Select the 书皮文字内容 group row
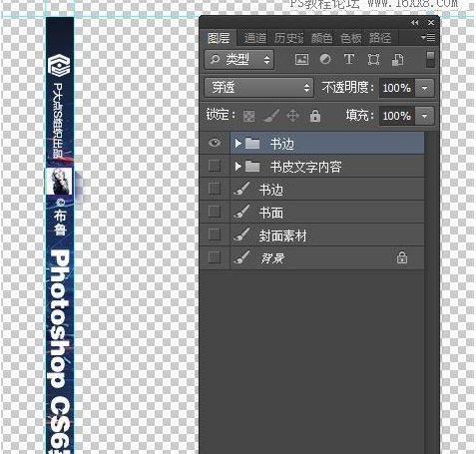 [327, 167]
